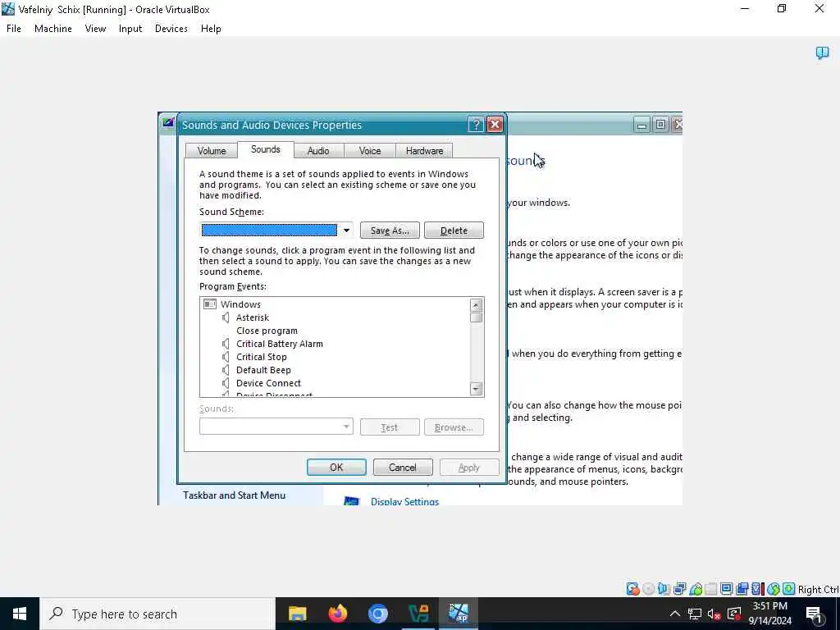Click the Delete scheme button

click(454, 231)
